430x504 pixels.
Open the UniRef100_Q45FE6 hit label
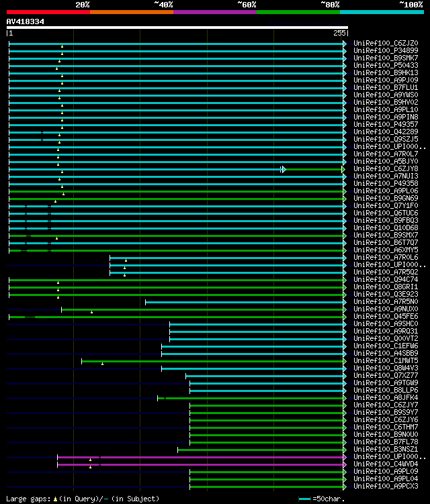click(386, 317)
